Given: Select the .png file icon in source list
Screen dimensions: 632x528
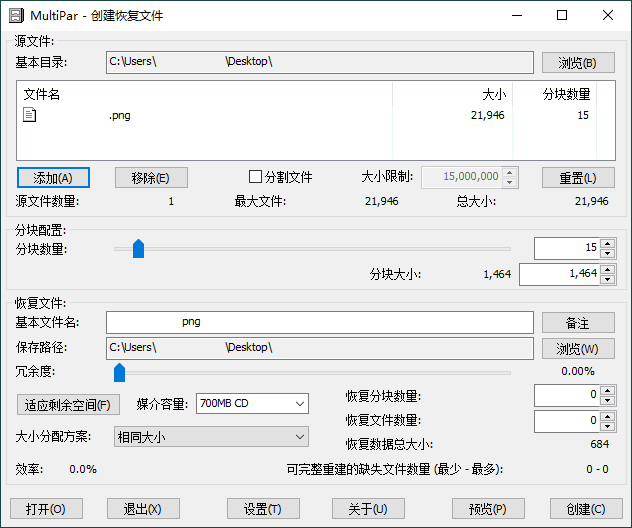Looking at the screenshot, I should coord(30,115).
